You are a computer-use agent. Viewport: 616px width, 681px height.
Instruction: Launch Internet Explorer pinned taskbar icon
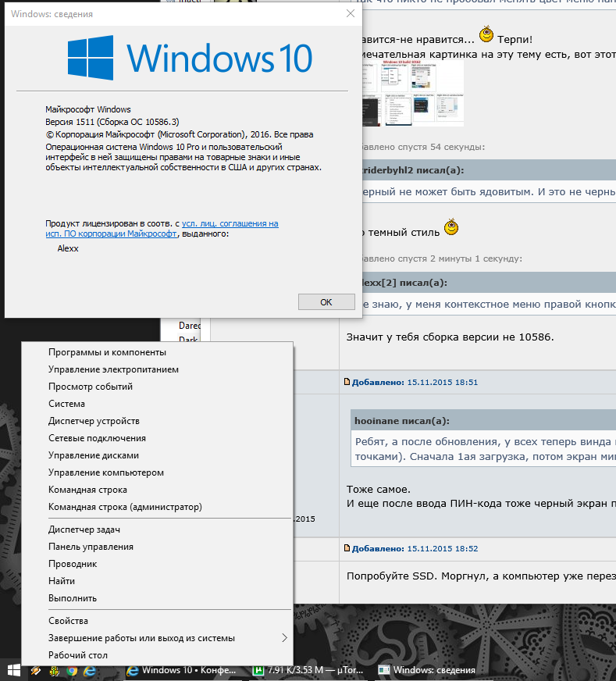click(x=90, y=671)
